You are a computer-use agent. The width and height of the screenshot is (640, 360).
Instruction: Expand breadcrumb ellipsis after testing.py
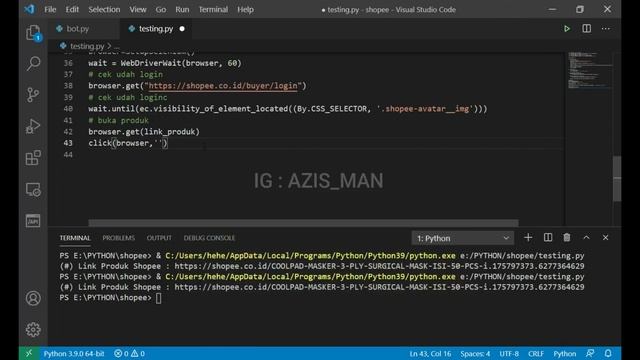pyautogui.click(x=117, y=46)
